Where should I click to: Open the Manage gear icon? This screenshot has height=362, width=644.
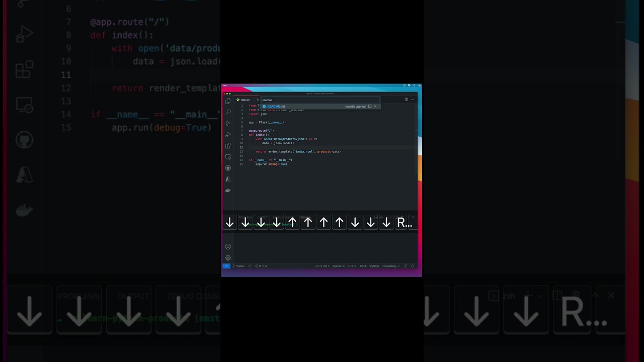pyautogui.click(x=228, y=258)
